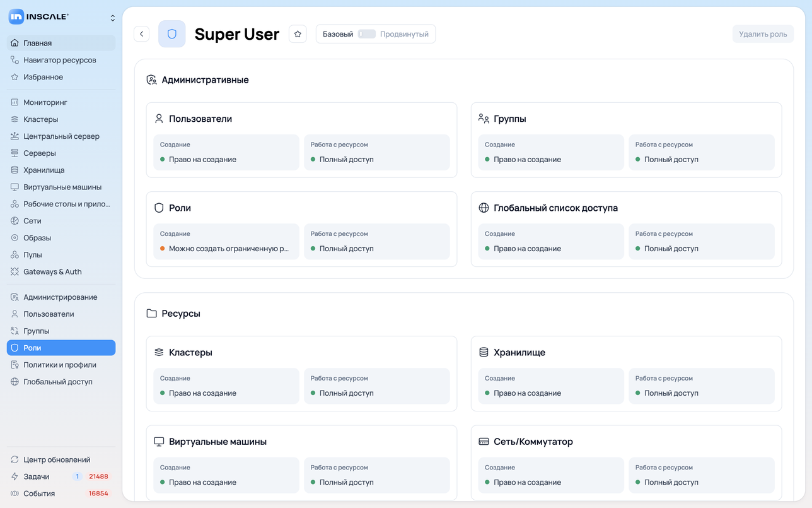Click the Центральный сервер icon
The width and height of the screenshot is (812, 508).
click(x=14, y=136)
